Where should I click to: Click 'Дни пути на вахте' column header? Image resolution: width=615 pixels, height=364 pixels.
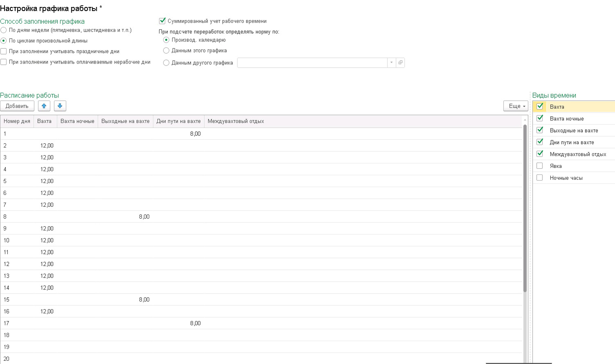179,121
